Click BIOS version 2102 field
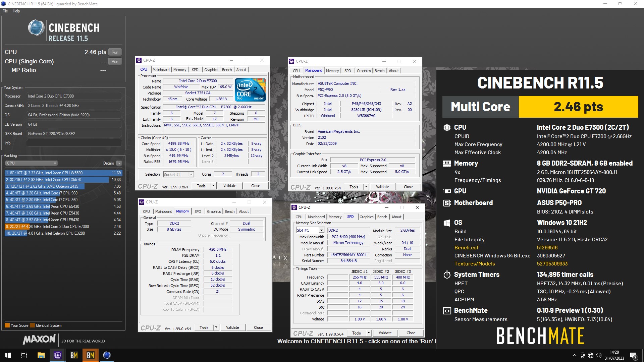This screenshot has width=644, height=362. coord(366,137)
